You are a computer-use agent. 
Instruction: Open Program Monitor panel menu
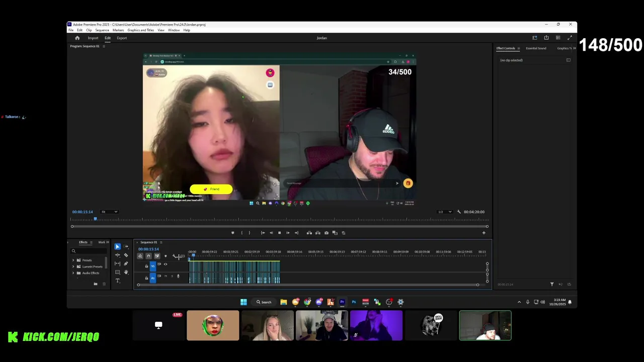tap(104, 46)
